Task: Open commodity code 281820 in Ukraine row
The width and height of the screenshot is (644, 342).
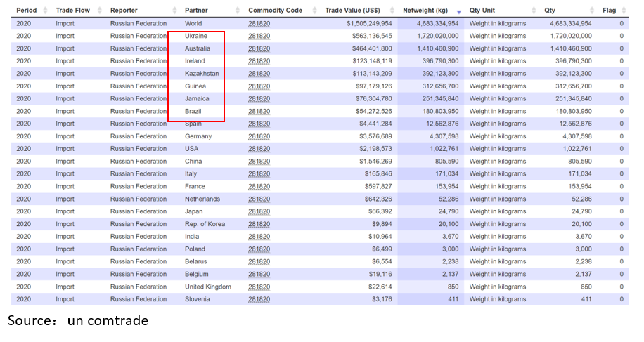Action: (259, 36)
